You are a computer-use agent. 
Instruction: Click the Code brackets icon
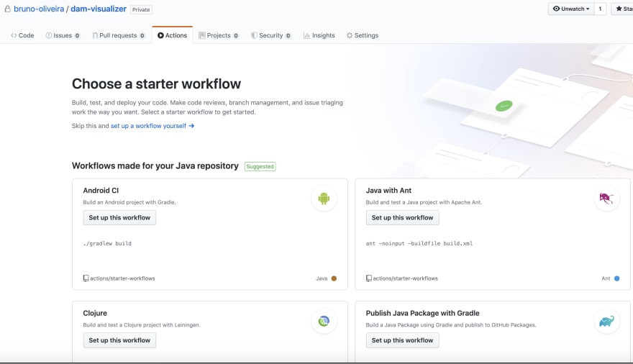tap(14, 35)
